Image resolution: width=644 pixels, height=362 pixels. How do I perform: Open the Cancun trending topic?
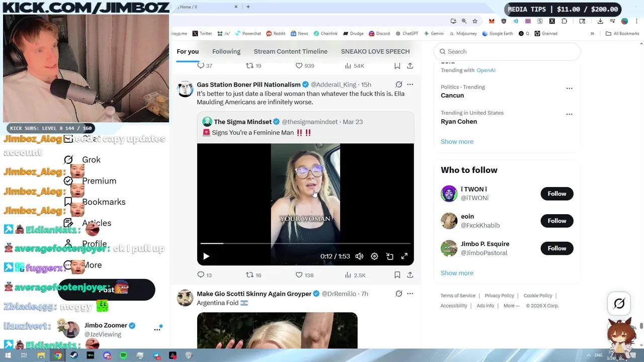point(452,96)
